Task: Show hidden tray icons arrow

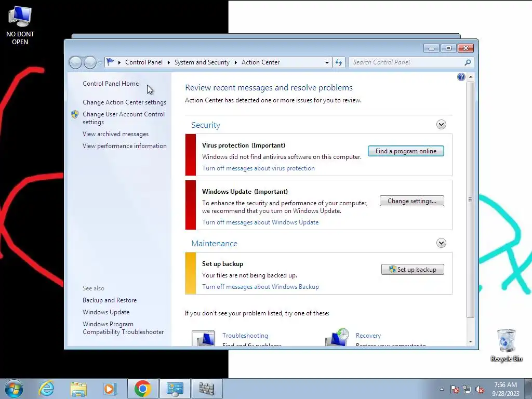Action: (442, 389)
